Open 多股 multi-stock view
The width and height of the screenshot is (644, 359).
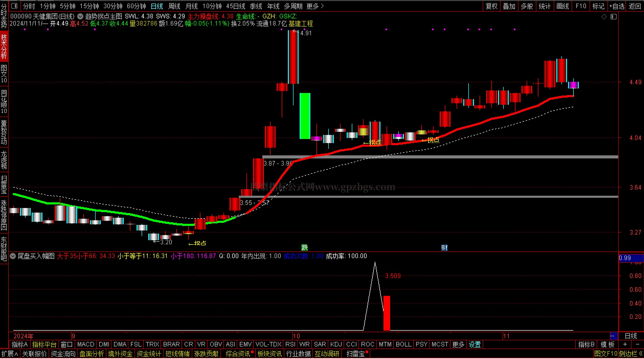click(x=527, y=6)
